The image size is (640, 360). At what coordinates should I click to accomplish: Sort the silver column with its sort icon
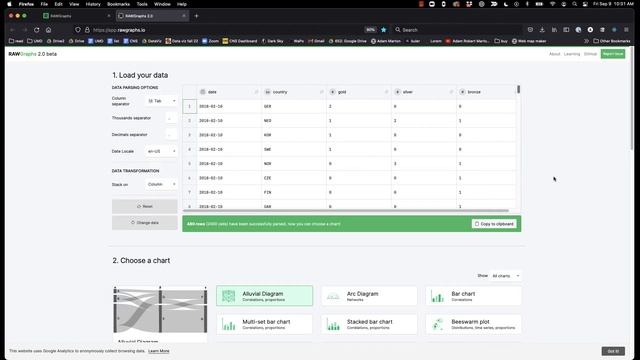tap(451, 92)
